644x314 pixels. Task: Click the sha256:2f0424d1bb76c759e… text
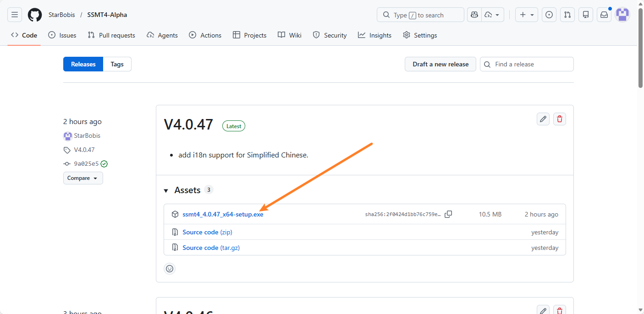point(403,214)
